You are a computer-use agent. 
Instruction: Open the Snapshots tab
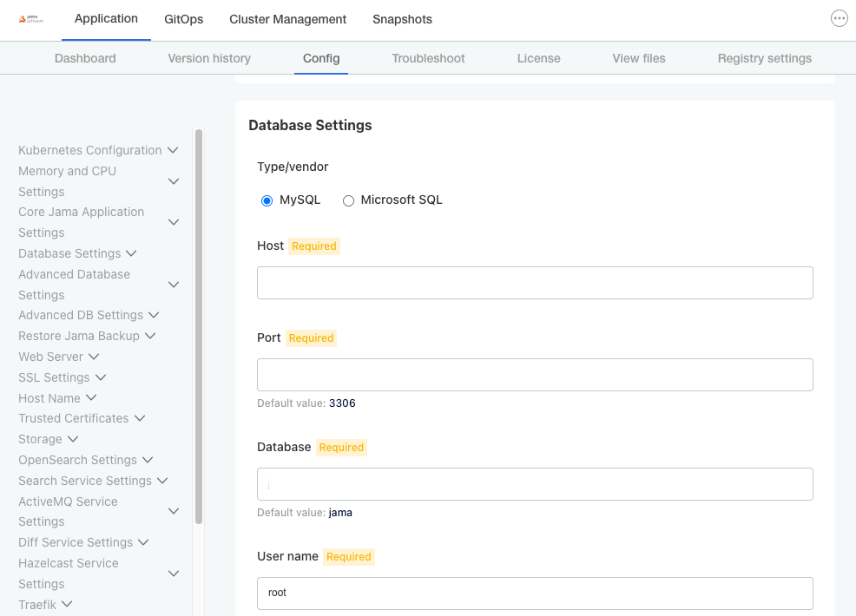[402, 19]
